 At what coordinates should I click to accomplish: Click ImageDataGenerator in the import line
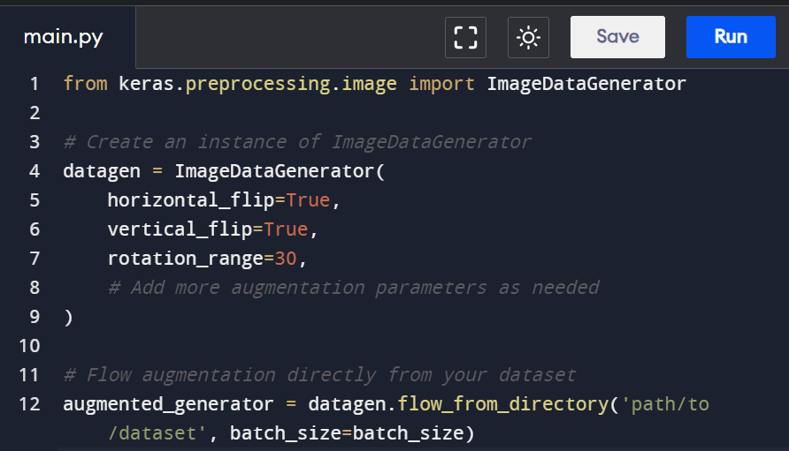pos(586,84)
